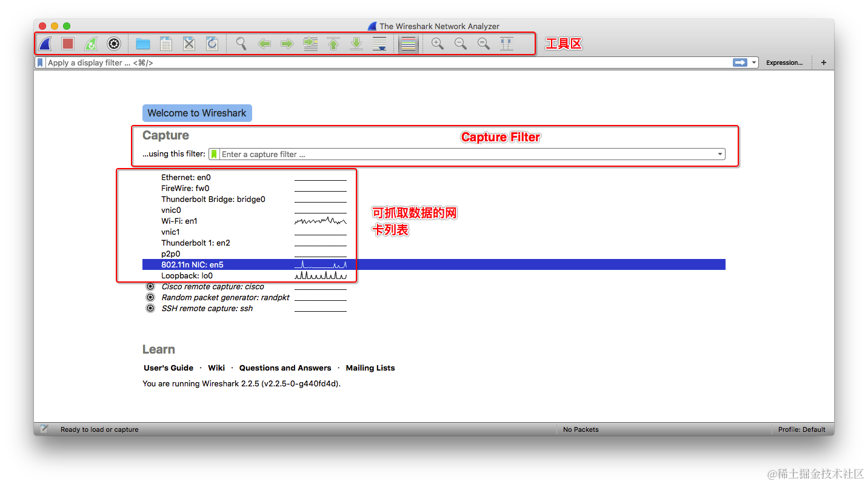This screenshot has width=868, height=484.
Task: Click the Wireshark version text line
Action: tap(241, 384)
